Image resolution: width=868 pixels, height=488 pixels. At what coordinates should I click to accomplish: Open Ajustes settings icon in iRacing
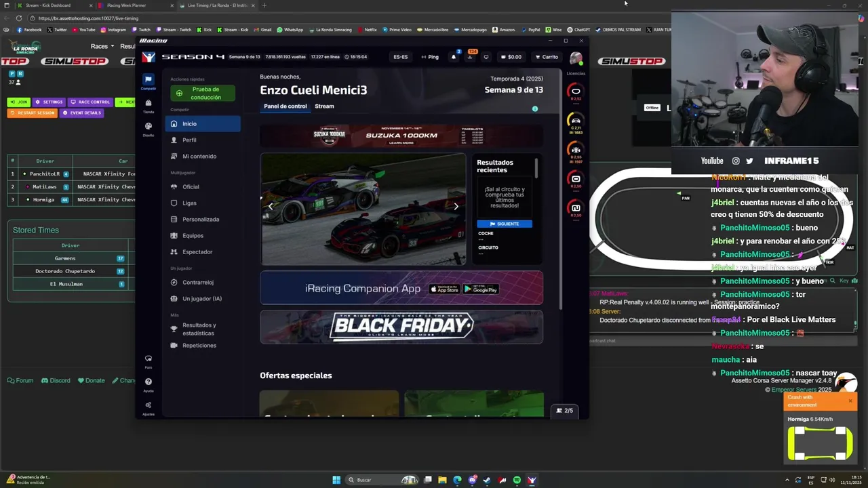148,407
